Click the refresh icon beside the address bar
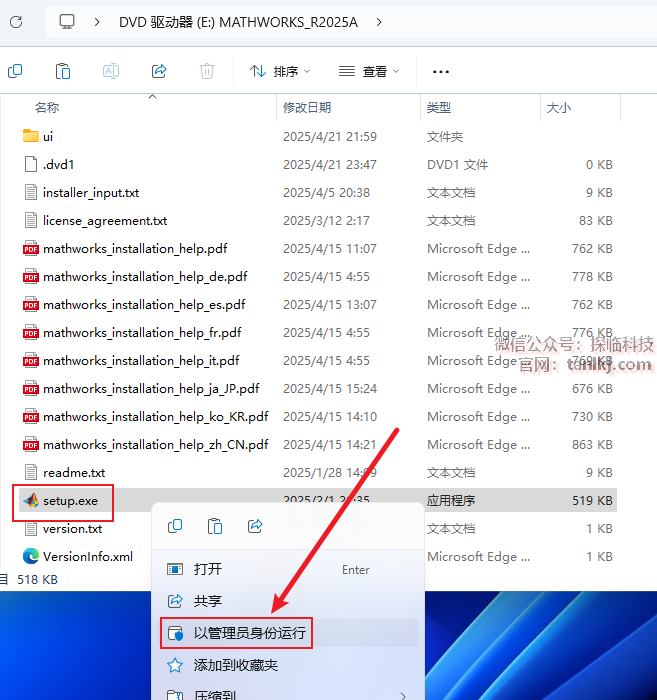 (x=16, y=22)
